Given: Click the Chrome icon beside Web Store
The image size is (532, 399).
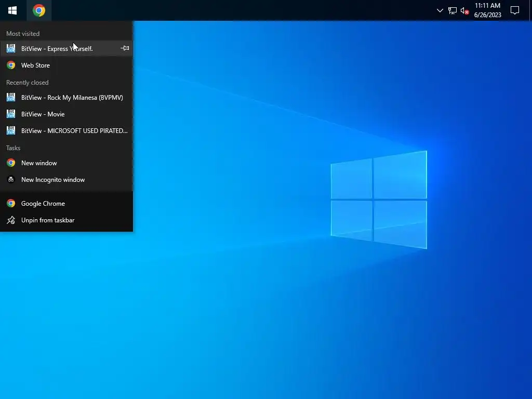Looking at the screenshot, I should pyautogui.click(x=11, y=65).
